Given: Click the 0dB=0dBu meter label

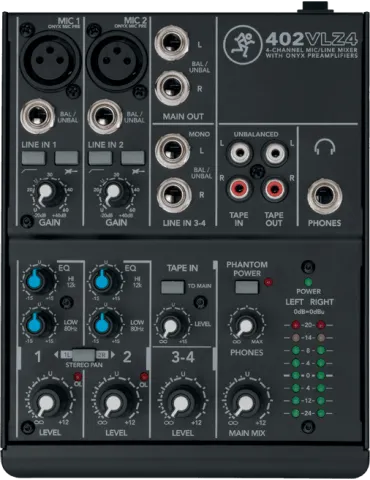Looking at the screenshot, I should 309,312.
